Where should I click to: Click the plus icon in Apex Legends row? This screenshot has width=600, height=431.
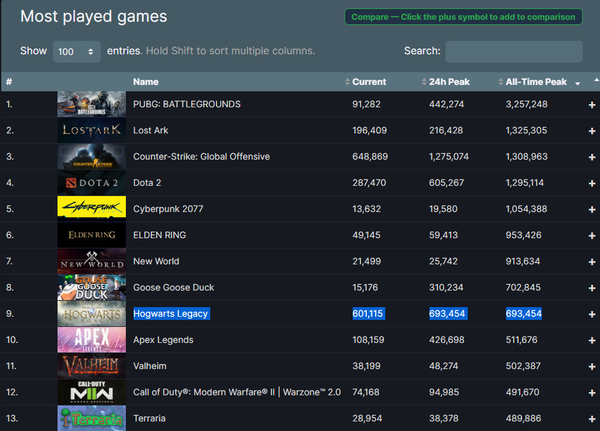coord(592,340)
